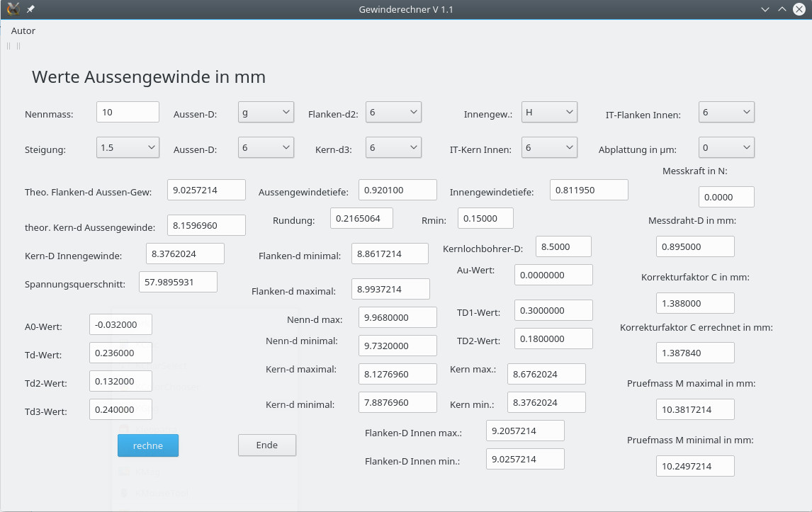The height and width of the screenshot is (512, 812).
Task: Click the Kern-d minimal field
Action: pyautogui.click(x=397, y=402)
